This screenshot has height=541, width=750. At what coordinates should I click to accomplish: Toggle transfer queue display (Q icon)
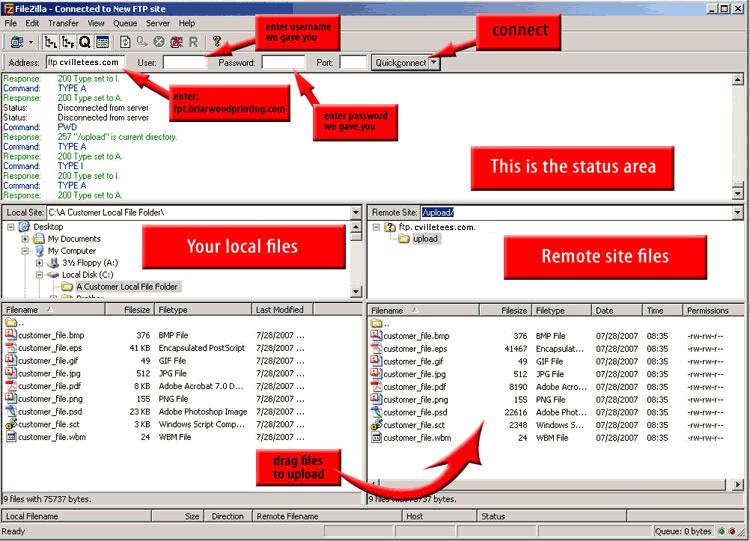pos(85,42)
